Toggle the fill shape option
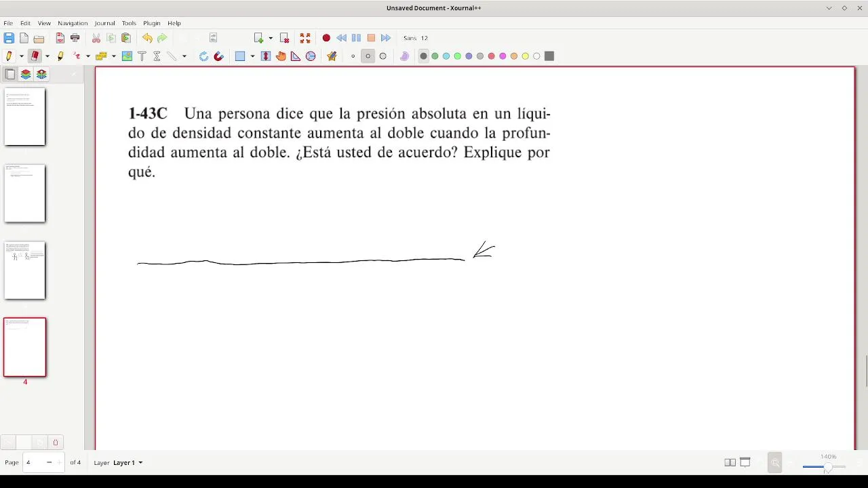This screenshot has height=488, width=868. click(x=404, y=56)
